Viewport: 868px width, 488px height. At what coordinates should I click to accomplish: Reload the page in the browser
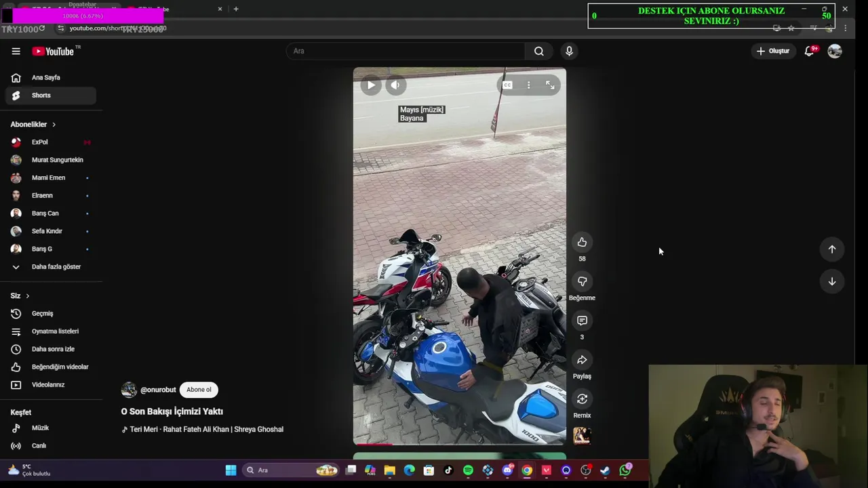pyautogui.click(x=42, y=28)
